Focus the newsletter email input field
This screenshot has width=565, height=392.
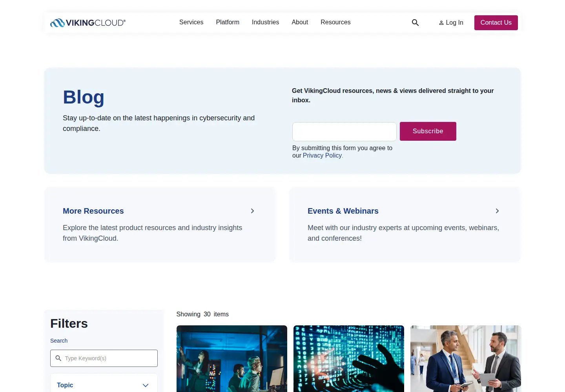coord(344,132)
